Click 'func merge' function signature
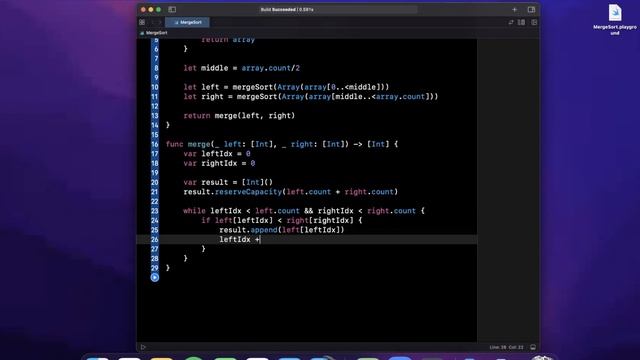Image resolution: width=640 pixels, height=360 pixels. coord(282,144)
